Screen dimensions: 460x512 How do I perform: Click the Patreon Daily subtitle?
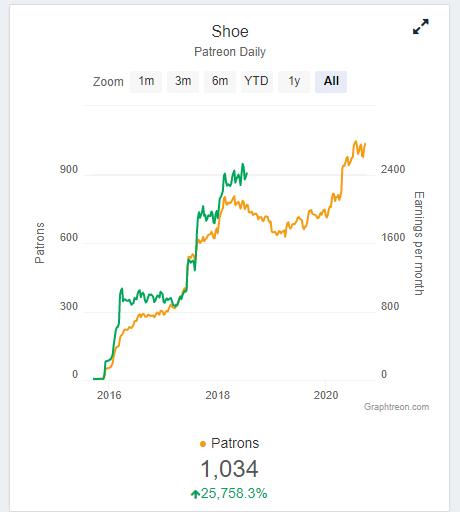pyautogui.click(x=230, y=52)
